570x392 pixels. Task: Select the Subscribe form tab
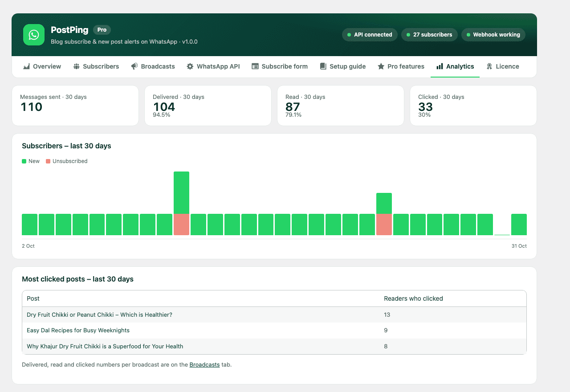pyautogui.click(x=280, y=66)
